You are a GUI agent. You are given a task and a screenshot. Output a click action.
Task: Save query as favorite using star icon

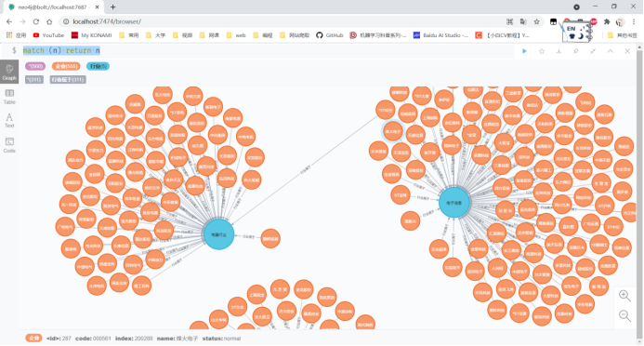coord(542,51)
